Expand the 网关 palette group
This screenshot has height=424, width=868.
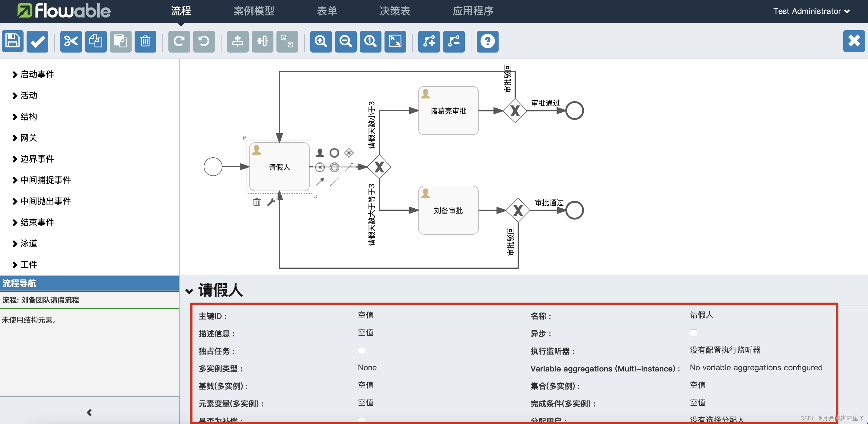point(25,138)
